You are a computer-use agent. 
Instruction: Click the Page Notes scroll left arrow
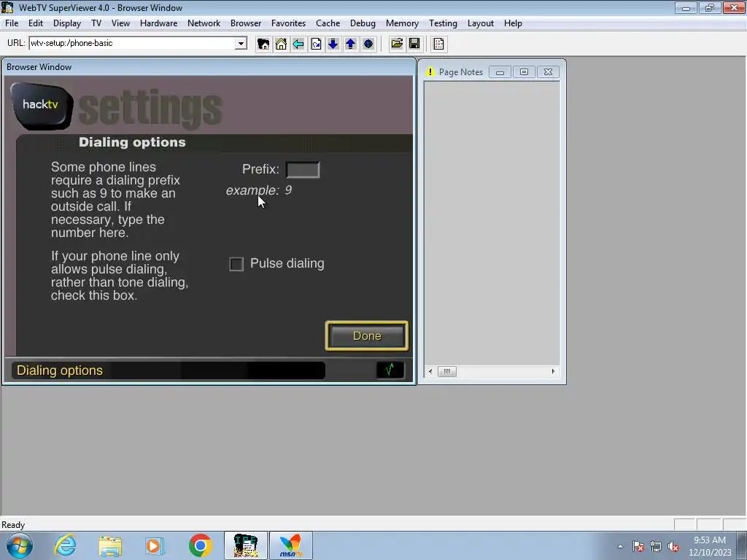click(430, 371)
